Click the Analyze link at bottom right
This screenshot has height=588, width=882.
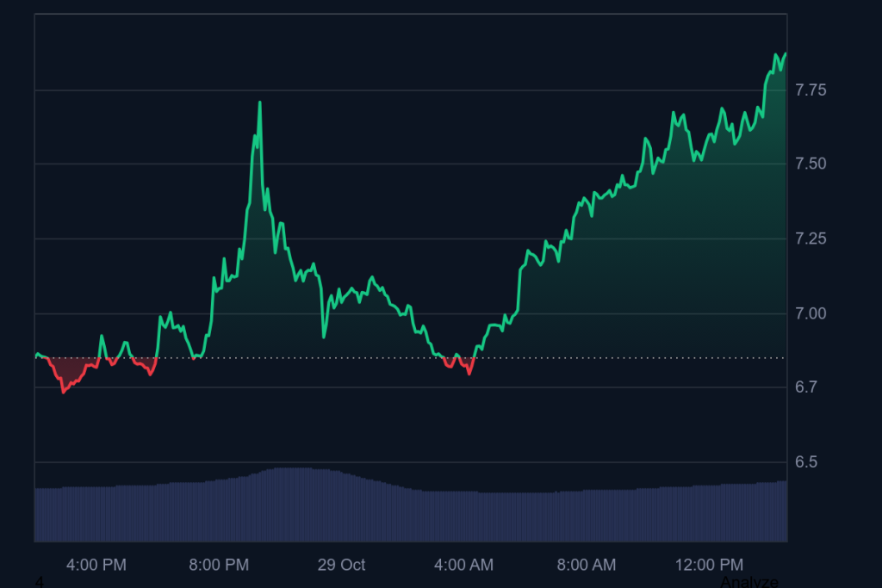click(748, 582)
